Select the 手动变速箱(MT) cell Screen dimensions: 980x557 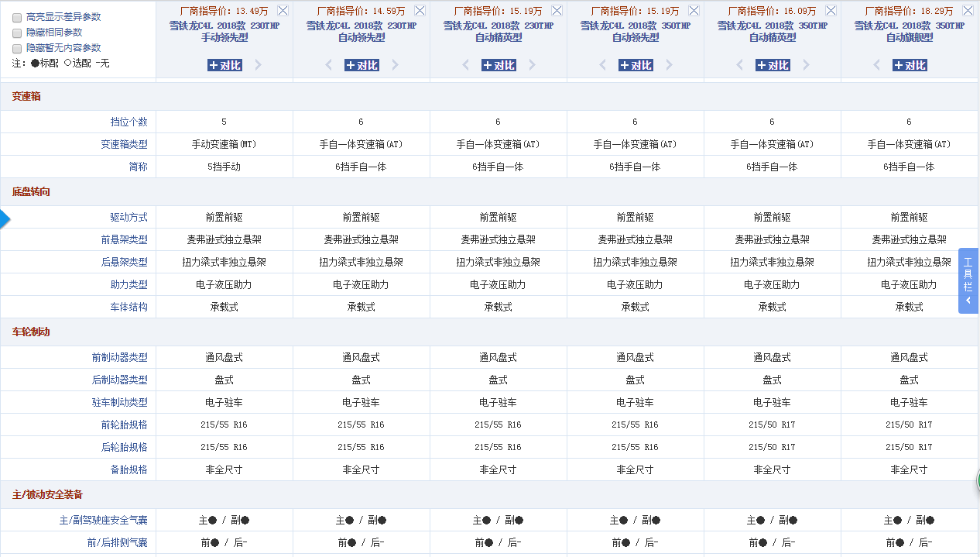[224, 144]
